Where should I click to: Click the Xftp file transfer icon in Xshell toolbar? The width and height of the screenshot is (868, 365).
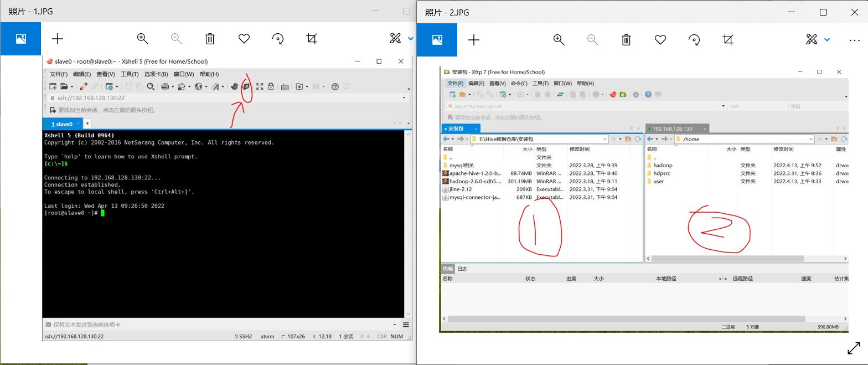point(246,86)
